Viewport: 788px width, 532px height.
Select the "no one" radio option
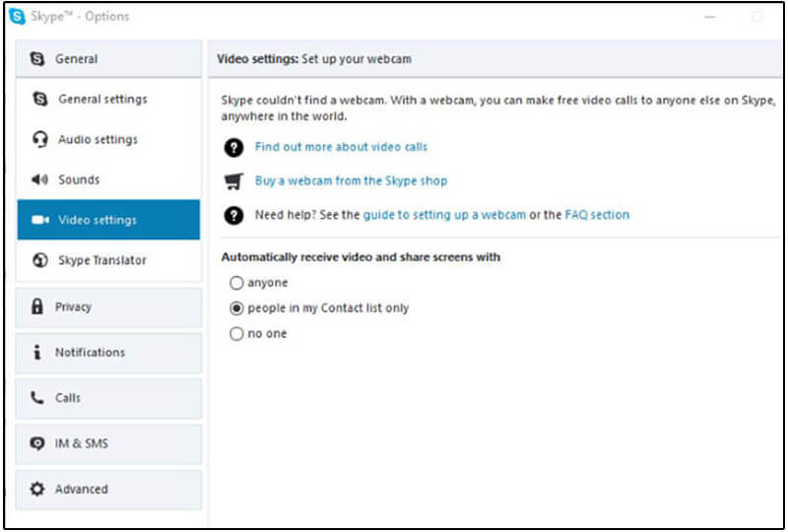click(x=236, y=333)
